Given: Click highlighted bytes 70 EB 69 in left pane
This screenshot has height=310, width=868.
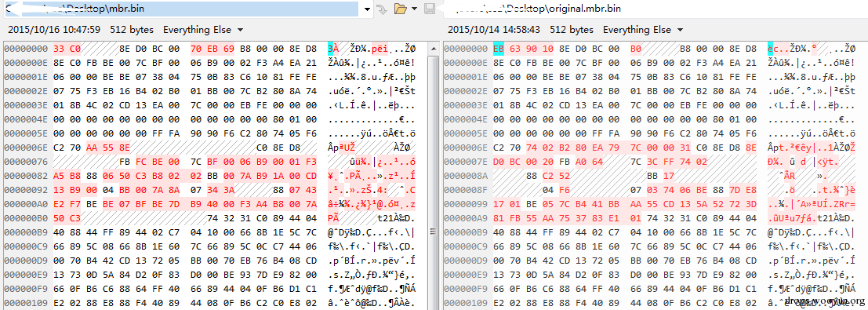Looking at the screenshot, I should 212,48.
